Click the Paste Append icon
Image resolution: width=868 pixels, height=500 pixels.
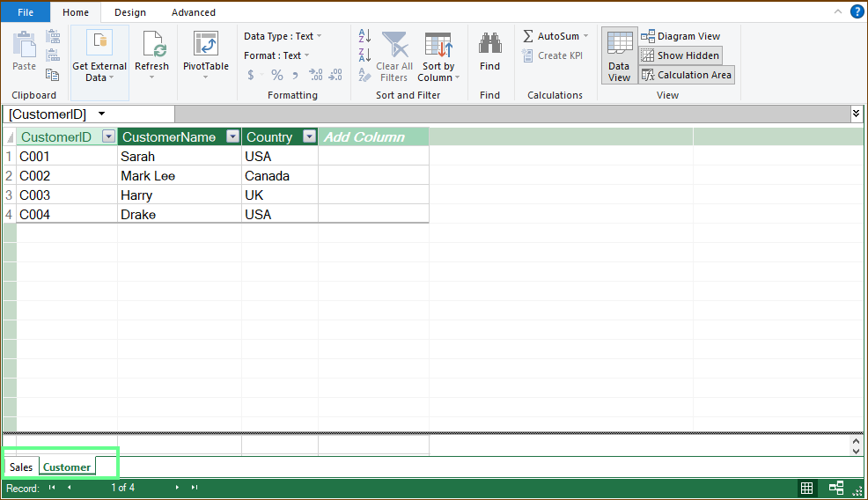click(53, 37)
